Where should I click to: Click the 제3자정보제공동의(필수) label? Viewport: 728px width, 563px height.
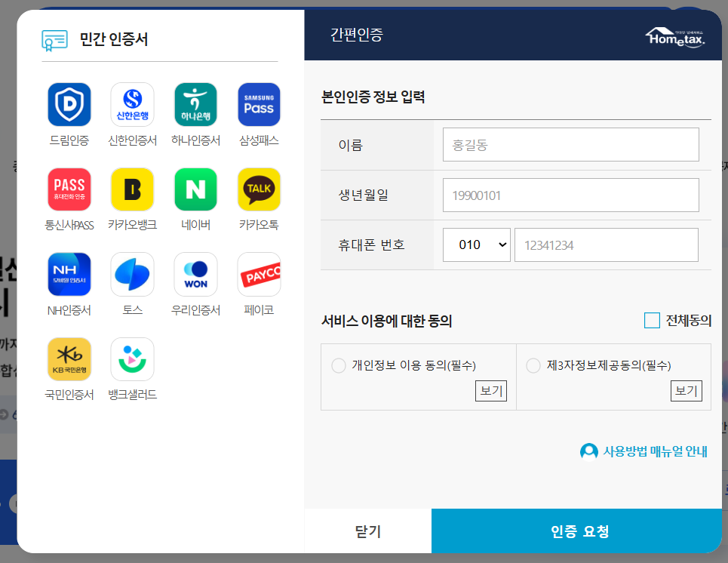(609, 365)
